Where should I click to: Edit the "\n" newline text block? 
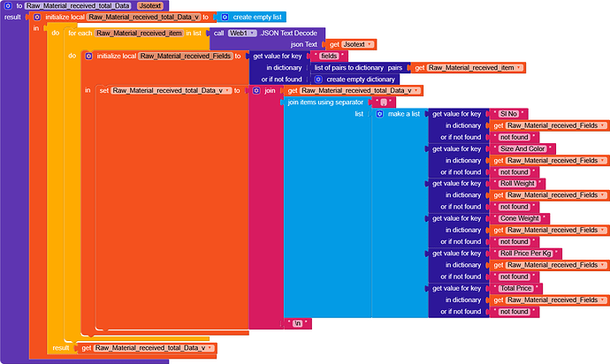pyautogui.click(x=298, y=323)
